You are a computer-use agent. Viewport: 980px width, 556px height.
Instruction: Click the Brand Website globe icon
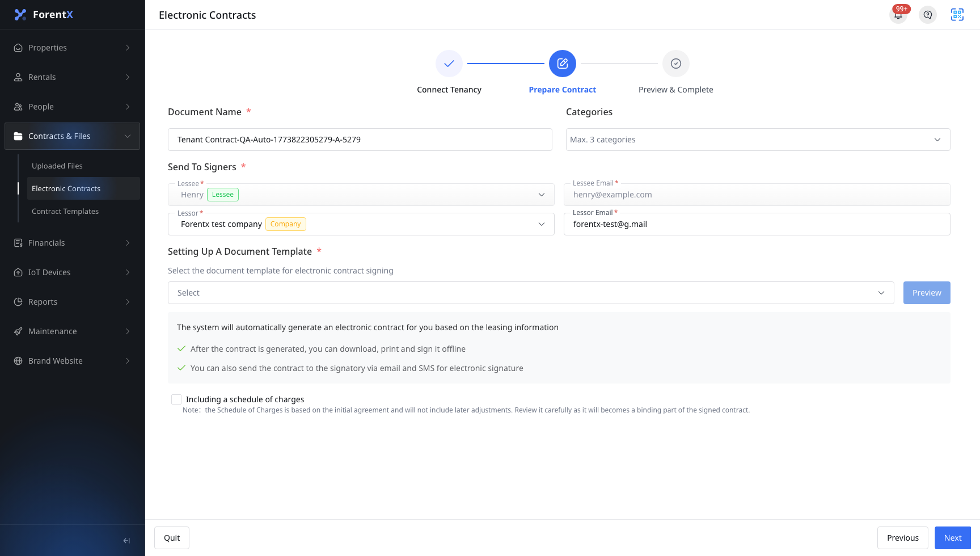click(18, 361)
